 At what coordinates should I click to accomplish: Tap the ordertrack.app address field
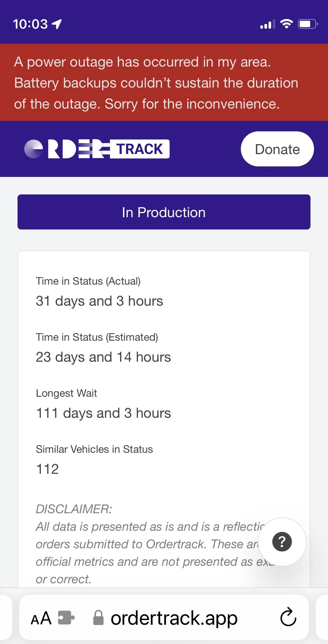pos(174,618)
